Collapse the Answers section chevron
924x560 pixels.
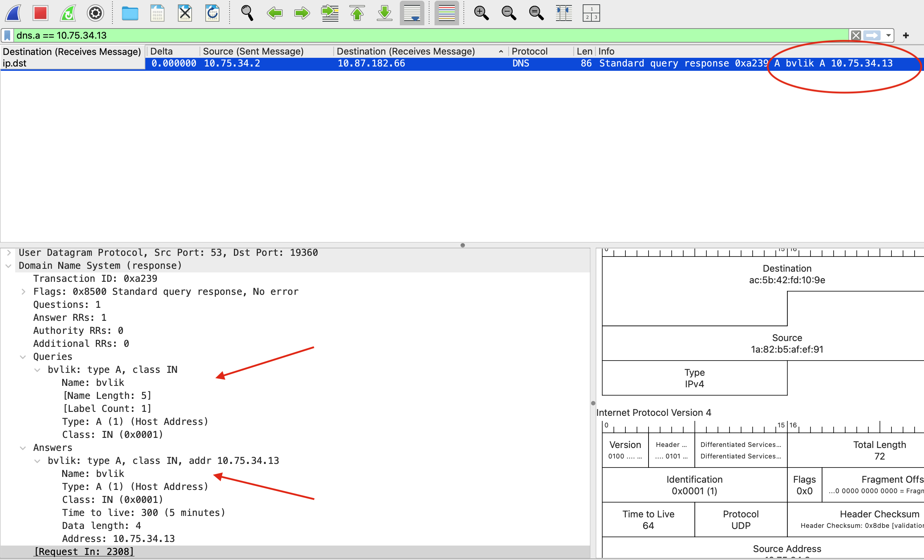tap(23, 448)
